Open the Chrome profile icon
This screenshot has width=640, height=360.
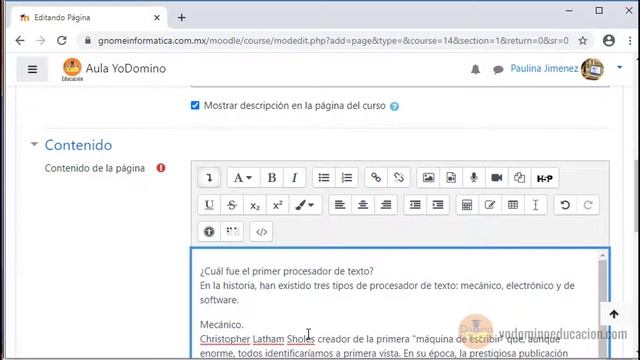coord(609,40)
